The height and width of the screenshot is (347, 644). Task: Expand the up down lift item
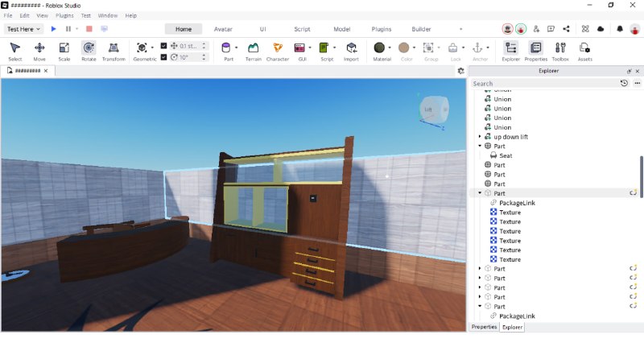pyautogui.click(x=480, y=137)
